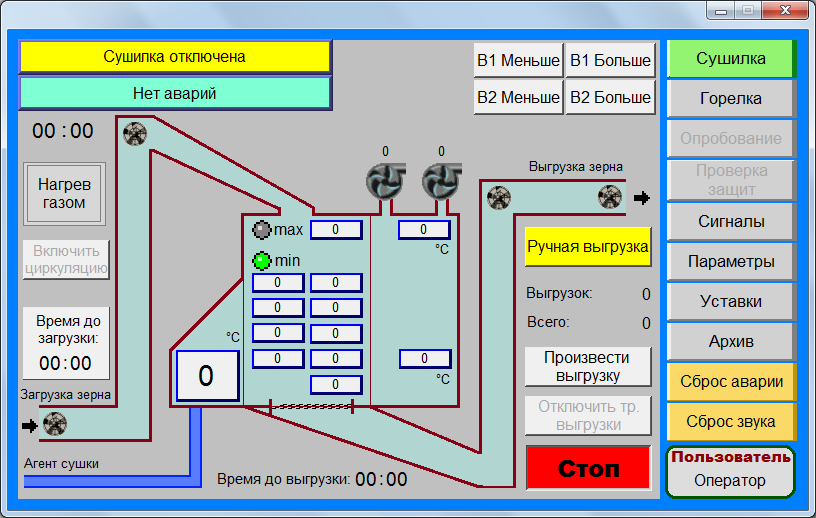Click the unloading gate screw symbol
The height and width of the screenshot is (518, 816).
pos(311,407)
